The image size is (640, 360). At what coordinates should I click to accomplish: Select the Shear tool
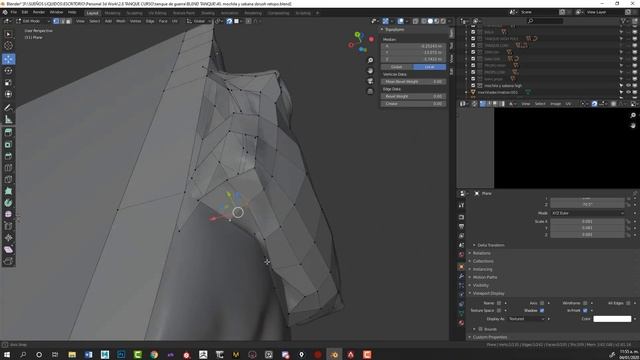(x=8, y=249)
